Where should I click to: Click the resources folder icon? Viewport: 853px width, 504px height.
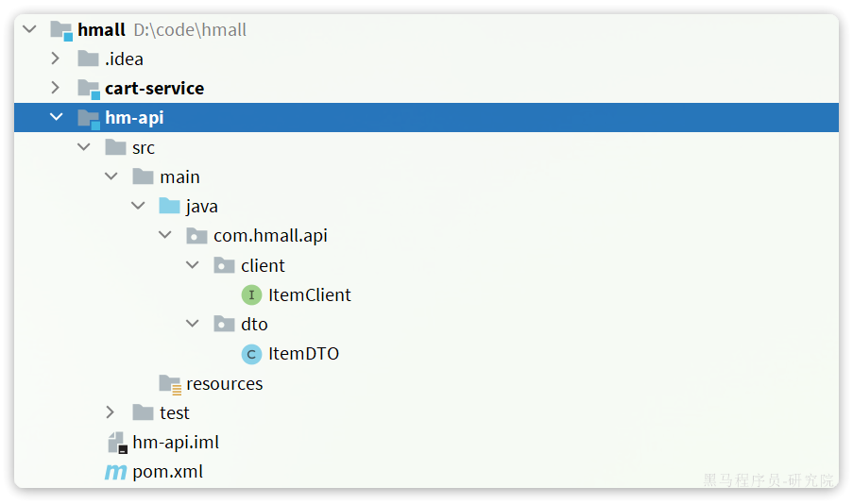(170, 383)
